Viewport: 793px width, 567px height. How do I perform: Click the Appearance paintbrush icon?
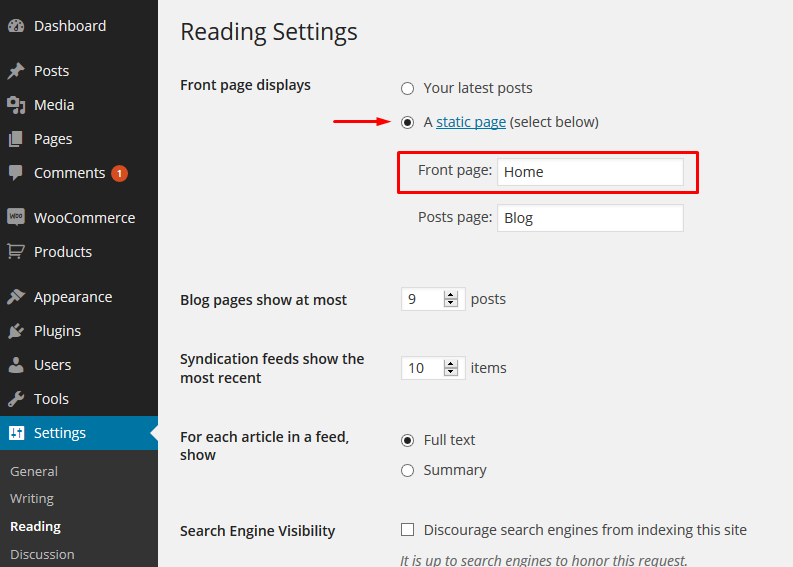coord(16,297)
